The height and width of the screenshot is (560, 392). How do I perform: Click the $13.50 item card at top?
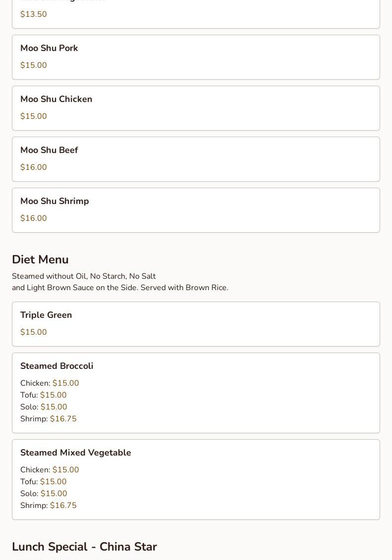pyautogui.click(x=196, y=14)
